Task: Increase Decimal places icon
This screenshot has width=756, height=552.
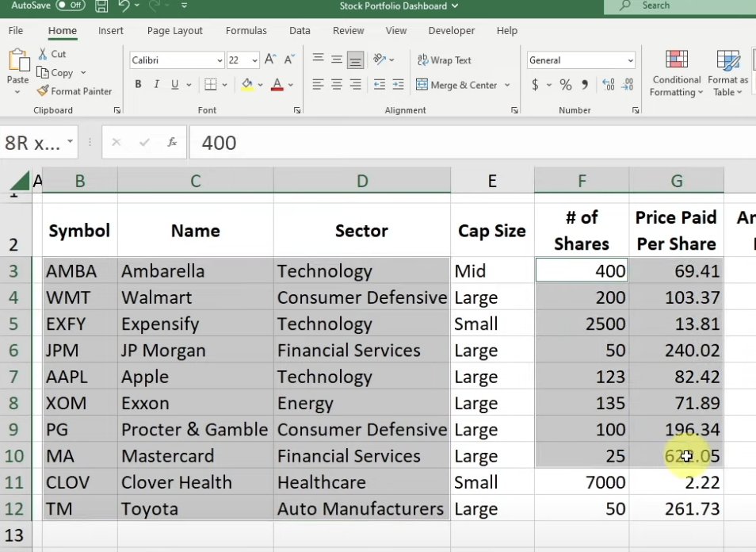Action: click(609, 85)
